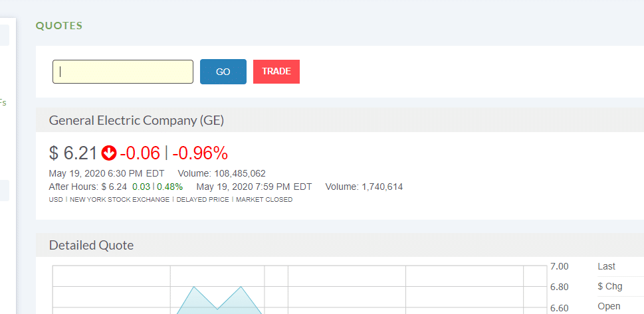This screenshot has height=314, width=644.
Task: Click the $ Chg row label
Action: (610, 287)
